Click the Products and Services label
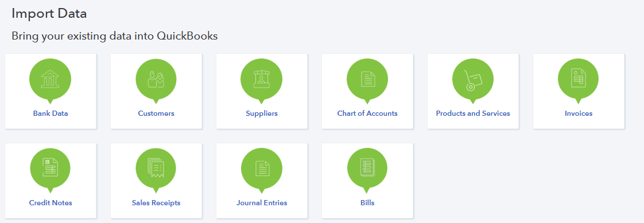Viewport: 644px width, 223px height. [473, 114]
